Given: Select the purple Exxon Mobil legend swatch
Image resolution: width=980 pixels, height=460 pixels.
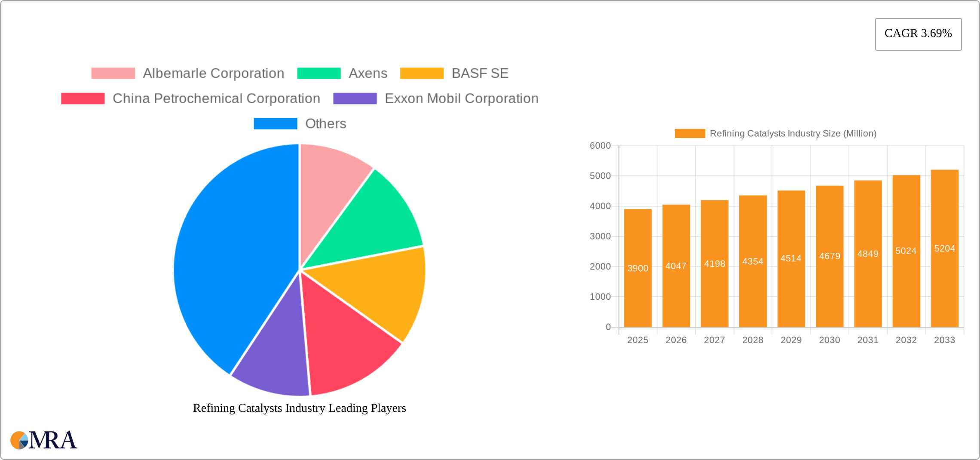Looking at the screenshot, I should pos(355,98).
